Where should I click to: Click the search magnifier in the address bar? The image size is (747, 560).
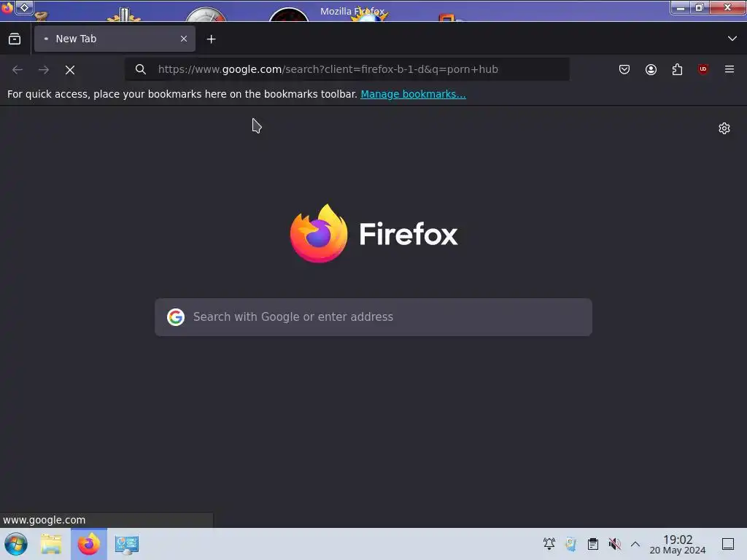tap(140, 69)
